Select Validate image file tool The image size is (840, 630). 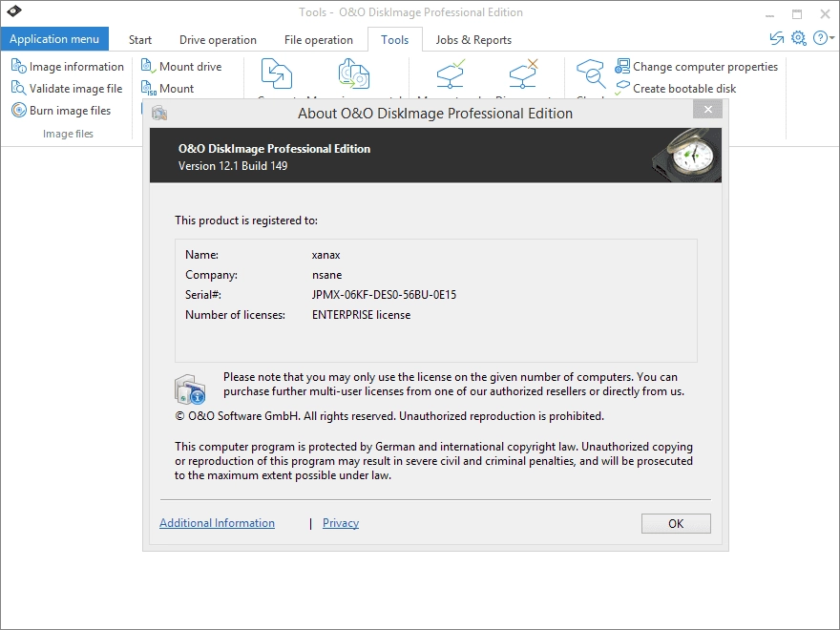click(x=67, y=89)
